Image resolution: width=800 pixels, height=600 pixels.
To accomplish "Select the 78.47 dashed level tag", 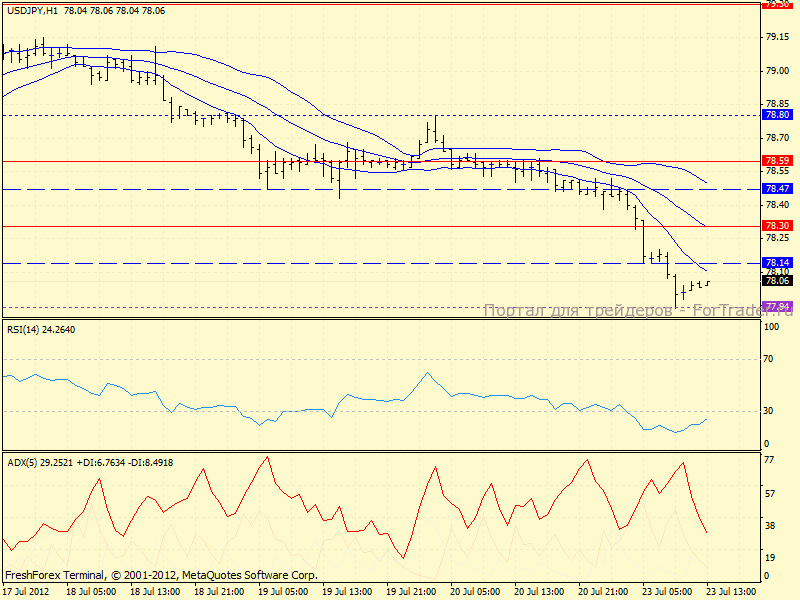I will click(777, 189).
